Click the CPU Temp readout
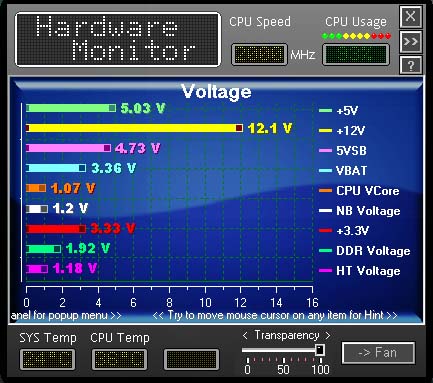Image resolution: width=433 pixels, height=383 pixels. point(119,359)
